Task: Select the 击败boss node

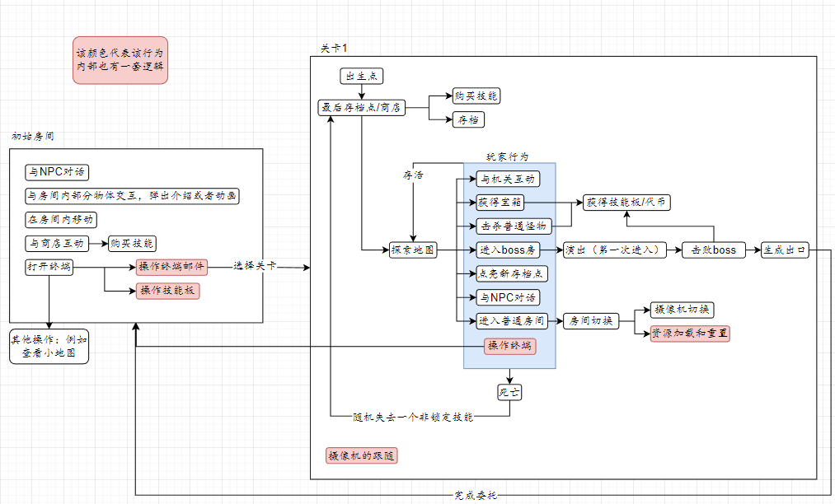Action: pos(714,250)
